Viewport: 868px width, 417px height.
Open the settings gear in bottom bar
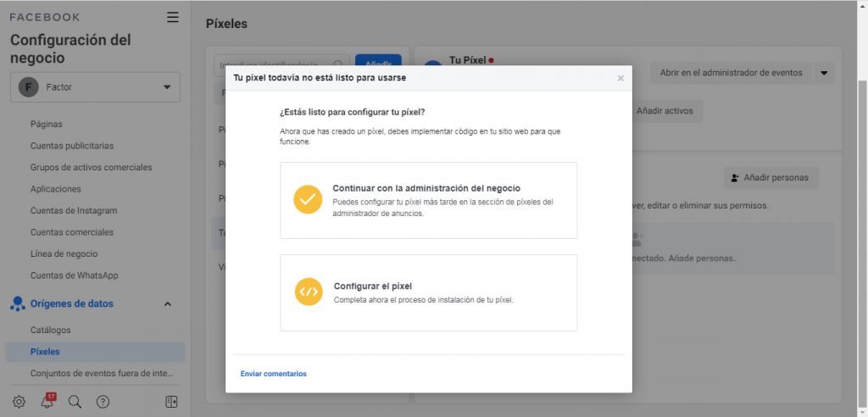coord(19,402)
